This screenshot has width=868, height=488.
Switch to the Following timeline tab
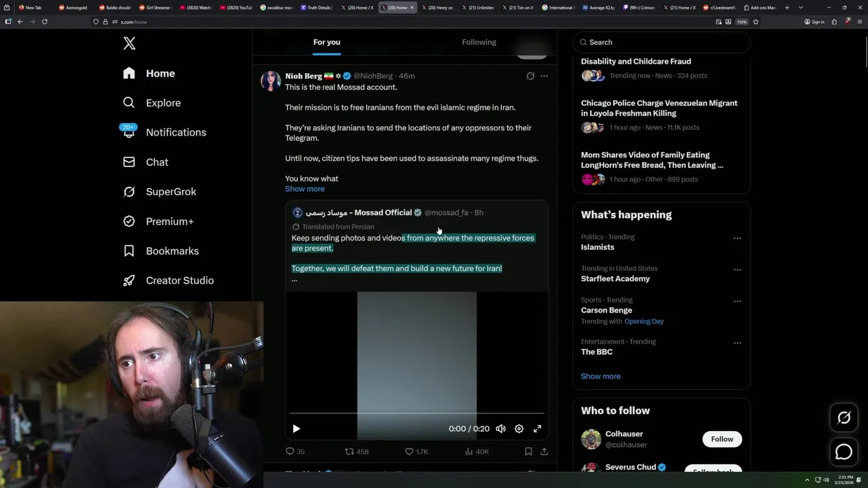[x=479, y=42]
